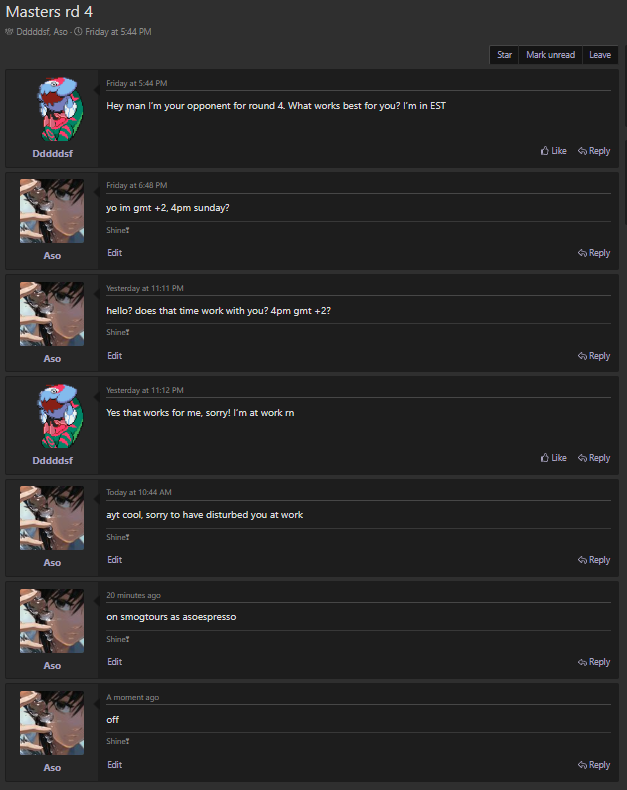
Task: Reply to 'sorry to have disturbed you' message
Action: 594,560
